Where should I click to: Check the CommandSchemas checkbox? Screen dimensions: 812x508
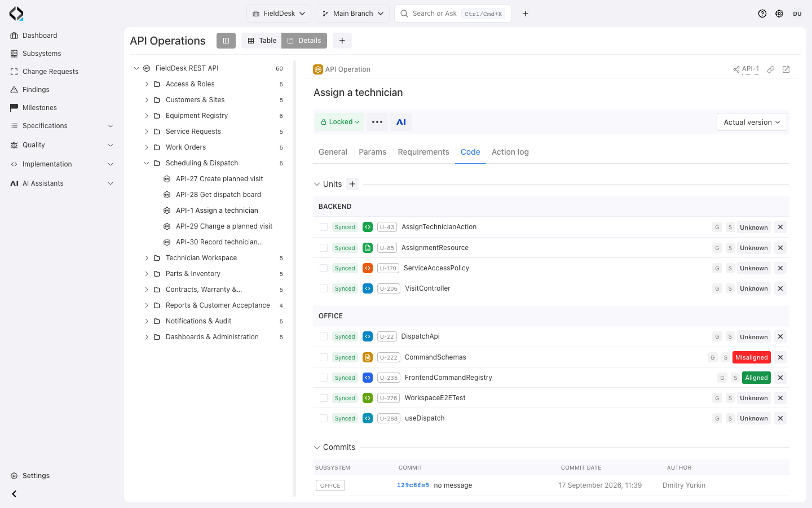pos(324,357)
